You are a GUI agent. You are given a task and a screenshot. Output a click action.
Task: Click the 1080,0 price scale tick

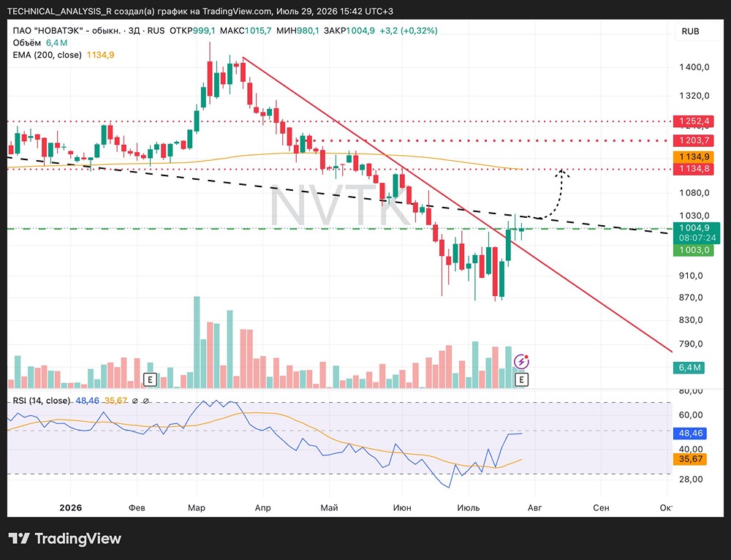click(x=694, y=192)
